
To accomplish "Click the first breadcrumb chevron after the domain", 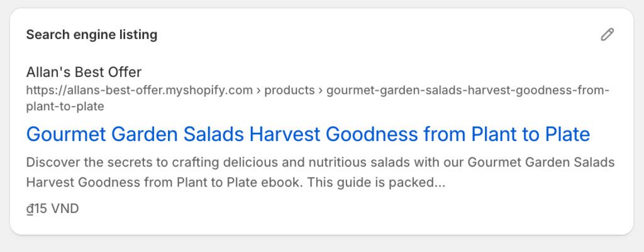I will tap(258, 90).
